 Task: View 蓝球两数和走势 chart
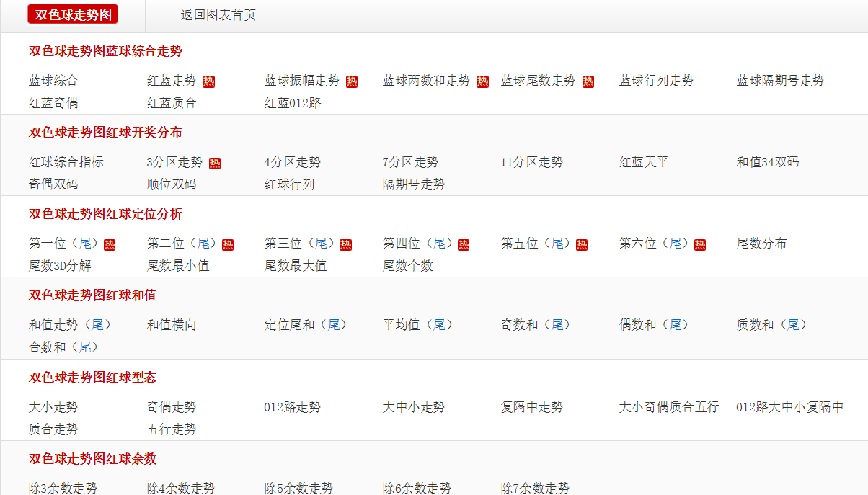(x=426, y=81)
